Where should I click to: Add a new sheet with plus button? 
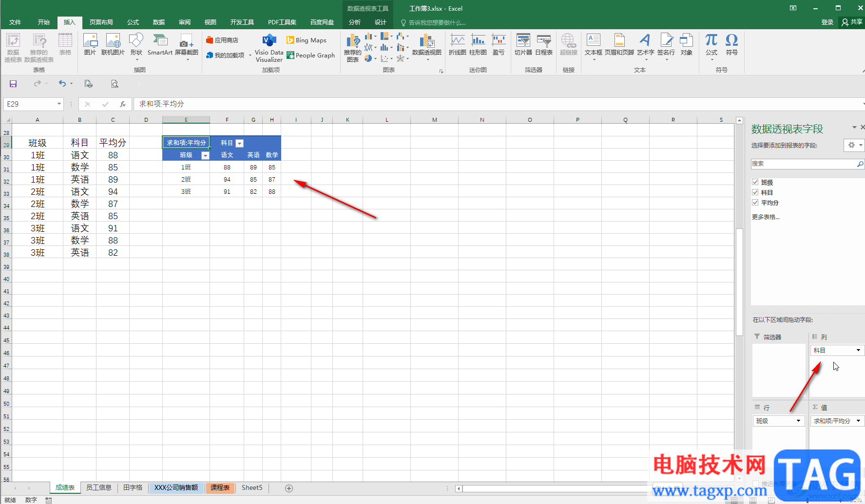click(x=289, y=488)
